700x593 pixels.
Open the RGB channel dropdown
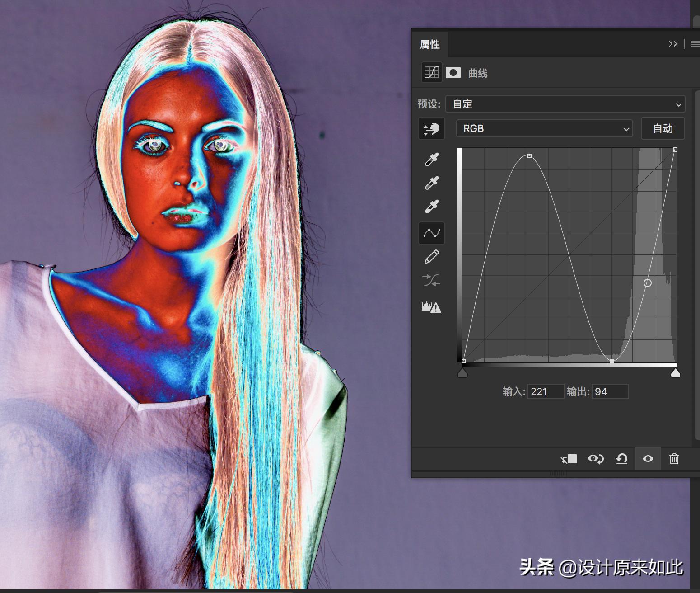[544, 128]
